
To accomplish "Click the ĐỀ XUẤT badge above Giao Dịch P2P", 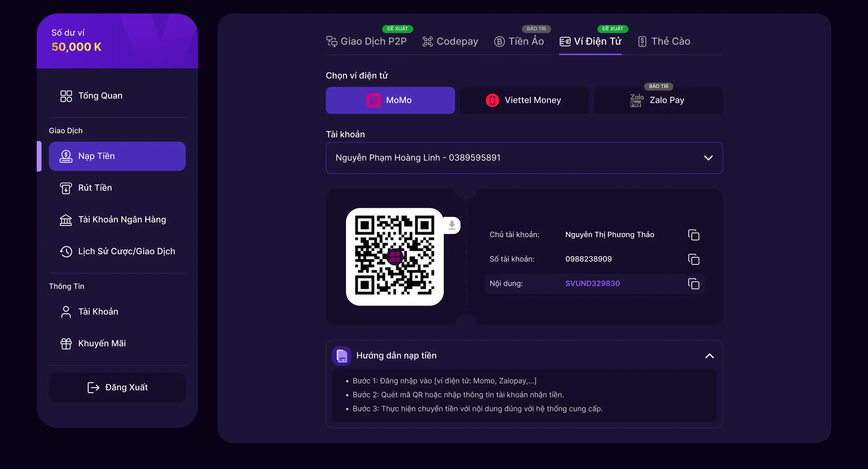I will (397, 29).
